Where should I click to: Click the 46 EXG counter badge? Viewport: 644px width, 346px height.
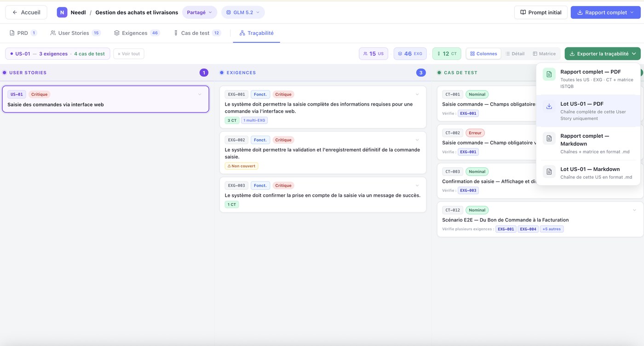tap(410, 54)
